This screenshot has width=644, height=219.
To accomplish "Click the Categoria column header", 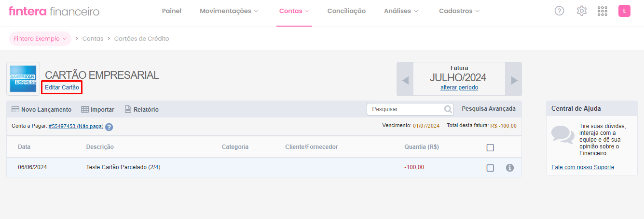I will [x=235, y=147].
